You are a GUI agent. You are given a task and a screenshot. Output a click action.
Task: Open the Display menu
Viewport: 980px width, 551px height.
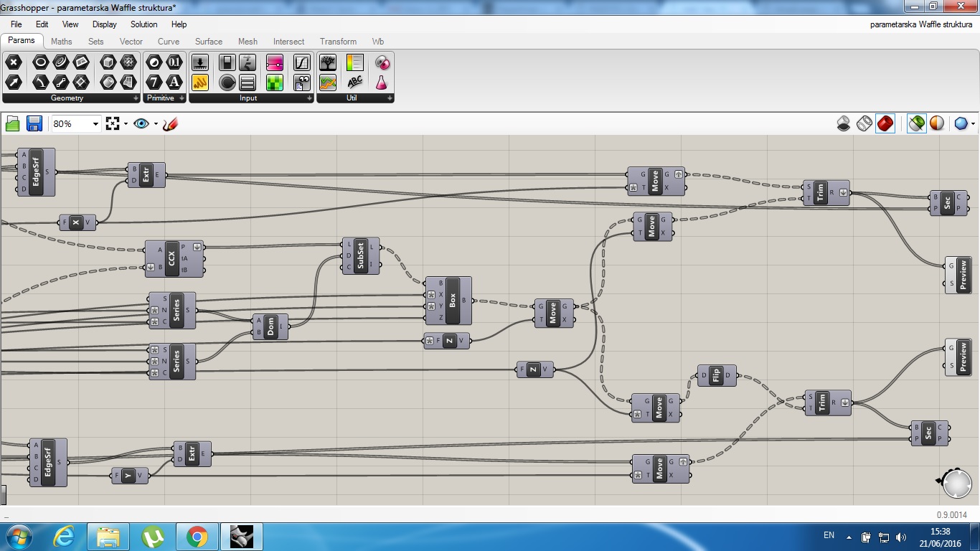click(105, 24)
